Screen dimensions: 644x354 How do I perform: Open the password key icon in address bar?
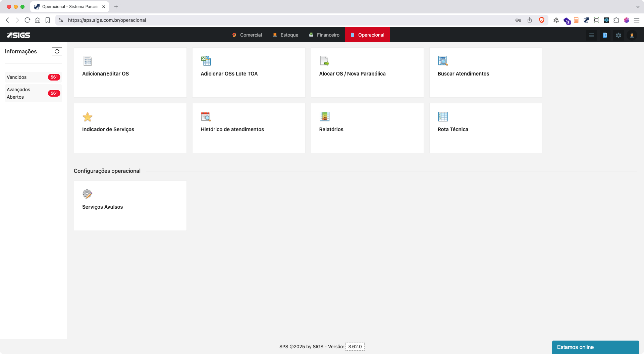[518, 20]
